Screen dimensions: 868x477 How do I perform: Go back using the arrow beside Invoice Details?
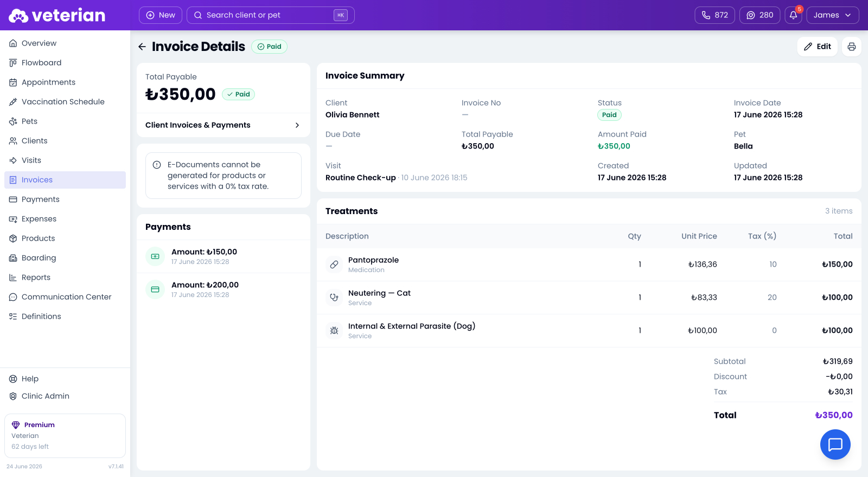pyautogui.click(x=142, y=47)
